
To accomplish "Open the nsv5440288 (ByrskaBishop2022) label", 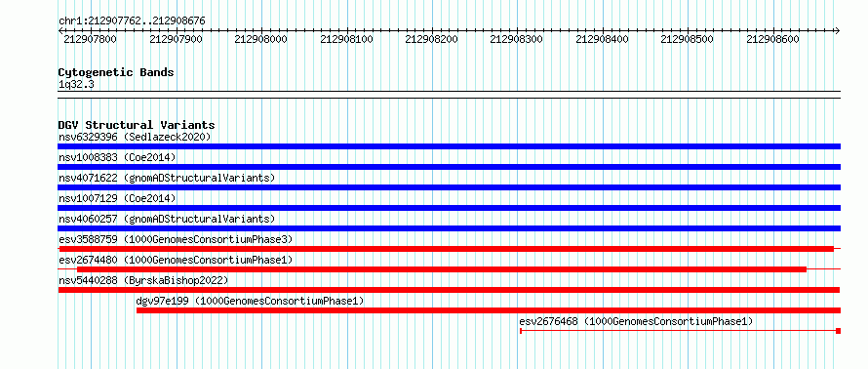I will tap(143, 280).
